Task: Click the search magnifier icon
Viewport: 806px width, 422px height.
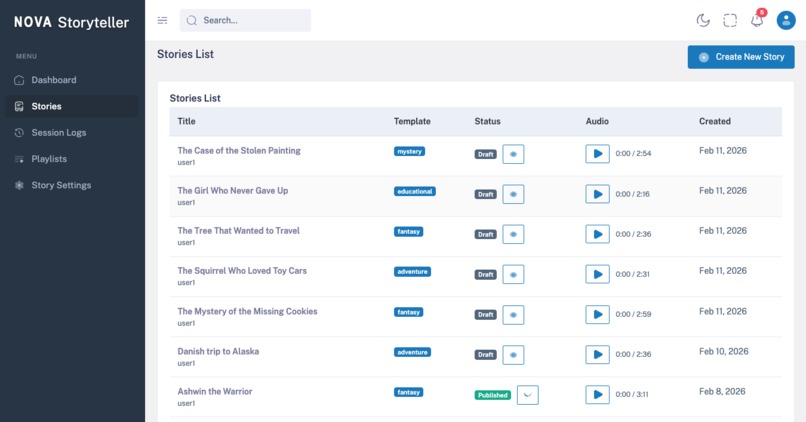Action: pos(192,21)
